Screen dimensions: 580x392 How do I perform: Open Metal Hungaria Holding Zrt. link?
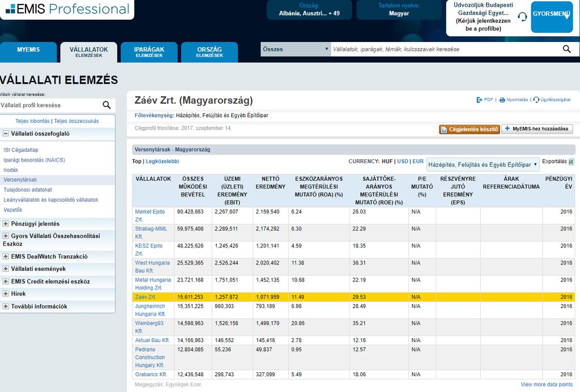(153, 284)
